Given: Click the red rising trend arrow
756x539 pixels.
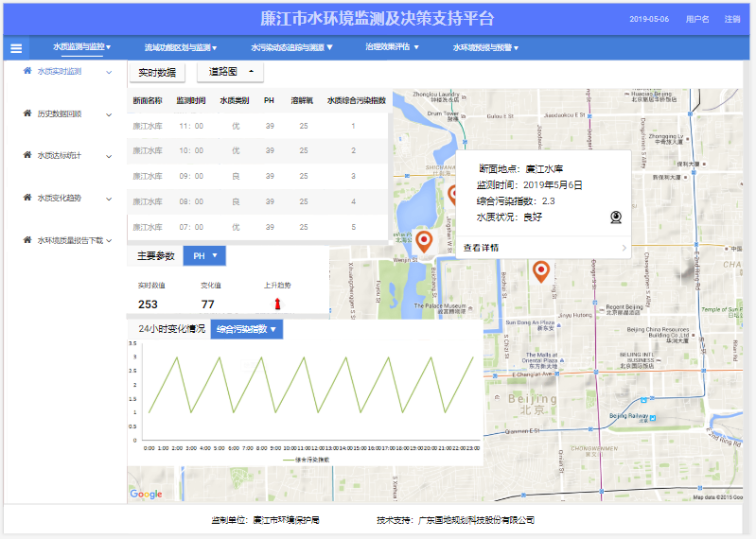Looking at the screenshot, I should (277, 304).
